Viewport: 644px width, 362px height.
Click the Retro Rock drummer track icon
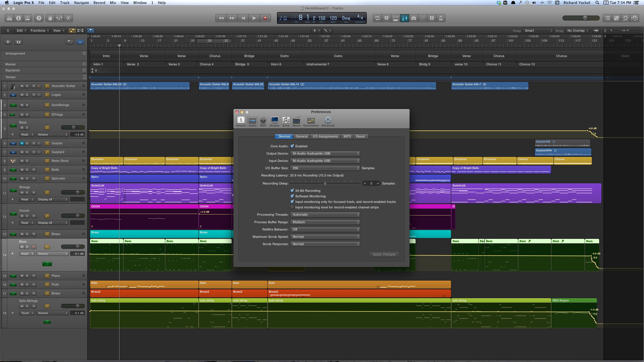pos(13,161)
